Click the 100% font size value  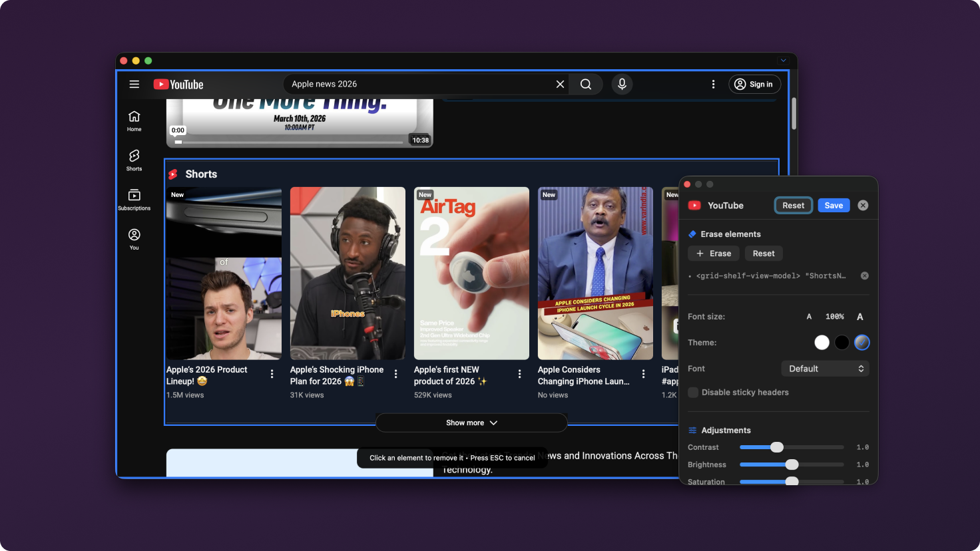pyautogui.click(x=834, y=317)
